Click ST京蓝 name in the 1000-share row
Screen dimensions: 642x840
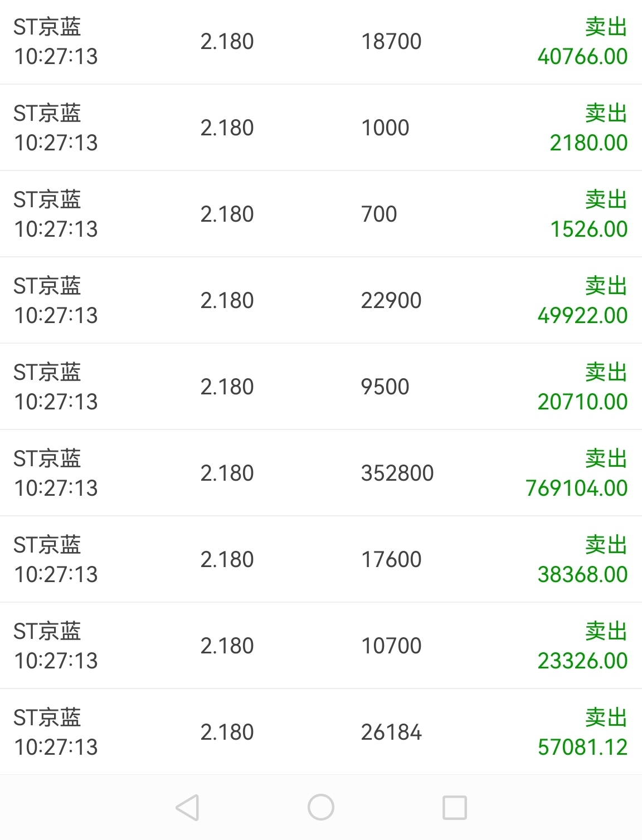coord(47,113)
